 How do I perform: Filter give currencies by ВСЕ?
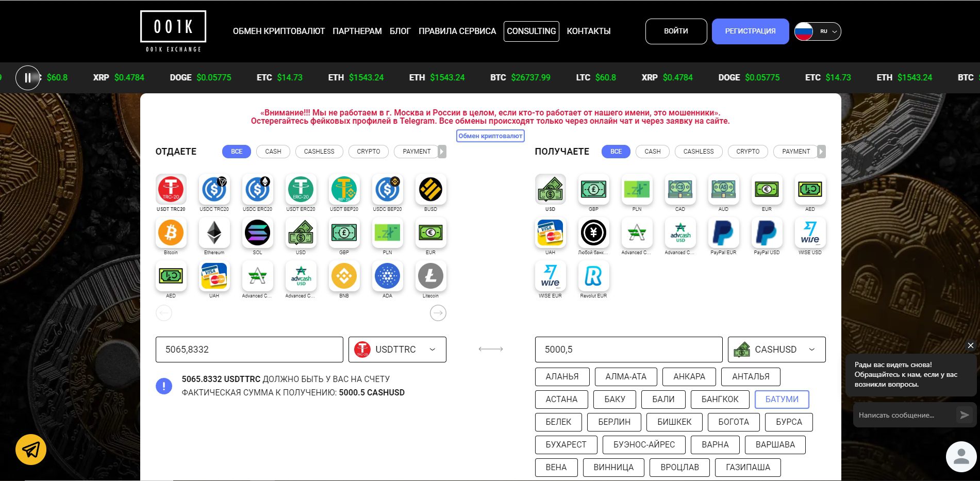click(x=237, y=152)
